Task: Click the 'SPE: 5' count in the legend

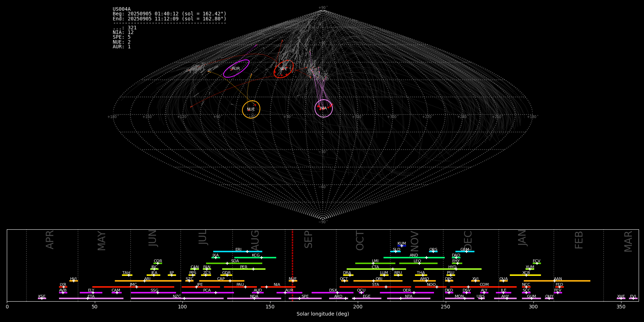Action: pos(122,37)
